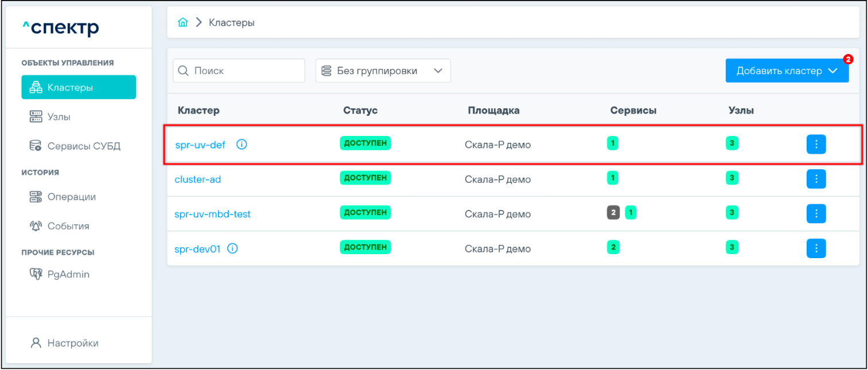Image resolution: width=868 pixels, height=370 pixels.
Task: Expand the Добавить кластер dropdown button
Action: (x=787, y=71)
